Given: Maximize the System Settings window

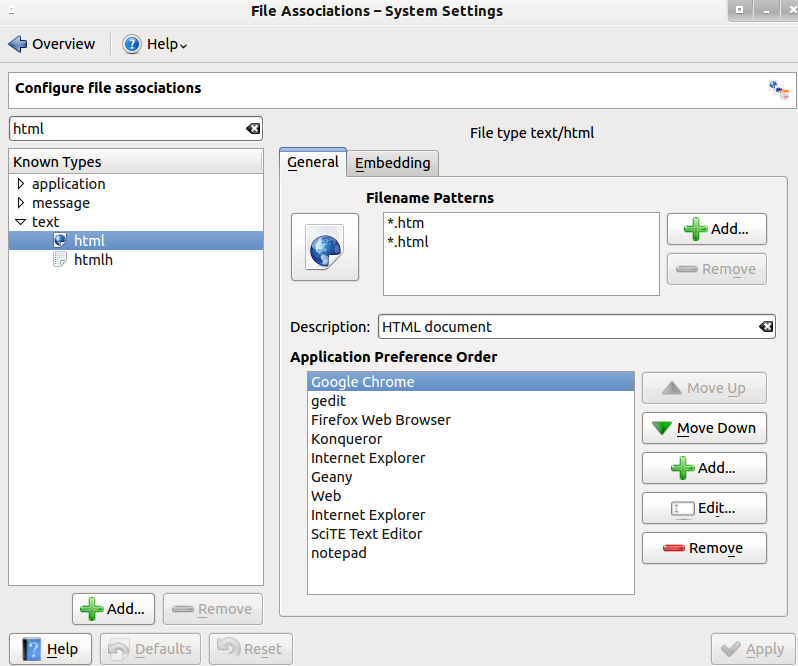Looking at the screenshot, I should pyautogui.click(x=740, y=10).
